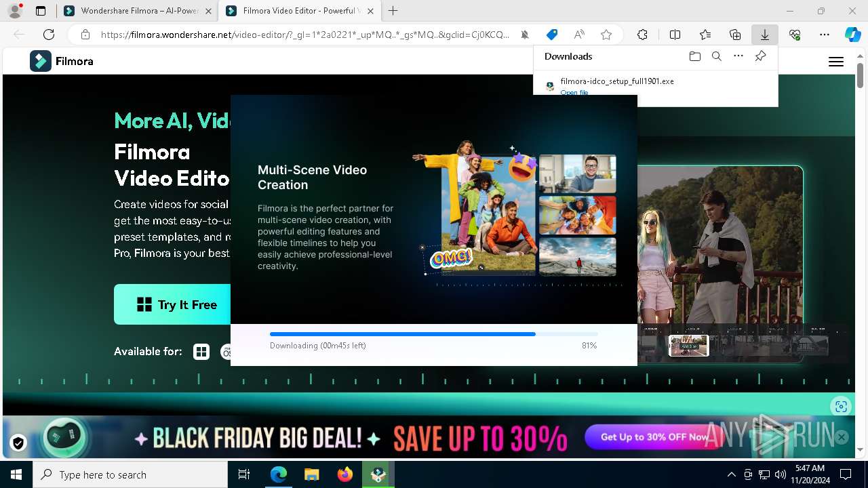Open the Collections icon
The height and width of the screenshot is (488, 868).
coord(735,35)
